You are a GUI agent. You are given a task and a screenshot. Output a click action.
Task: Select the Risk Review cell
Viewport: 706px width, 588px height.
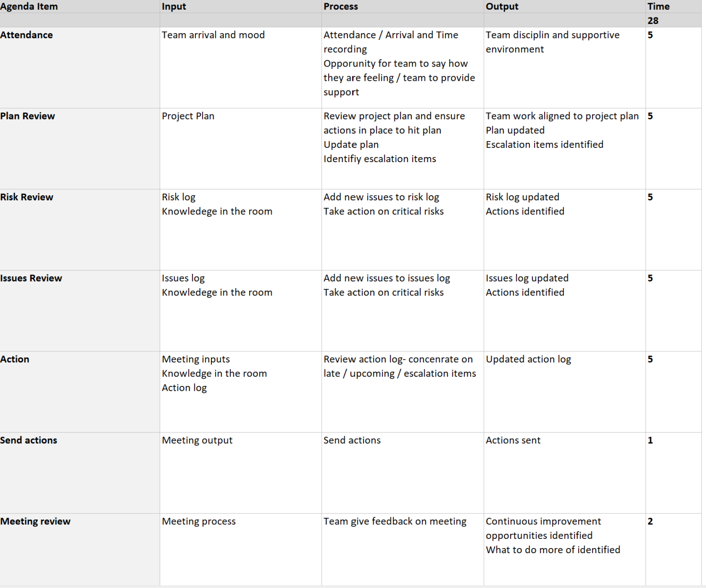27,197
